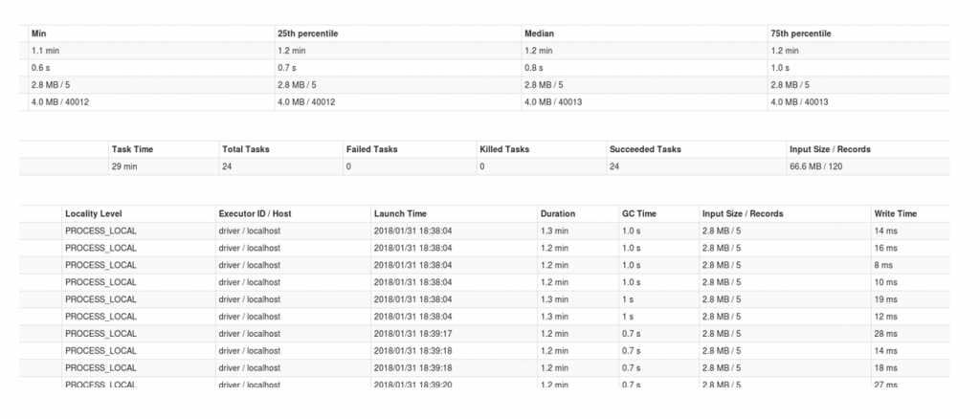Select the 8 ms write time cell
This screenshot has width=980, height=419.
883,265
